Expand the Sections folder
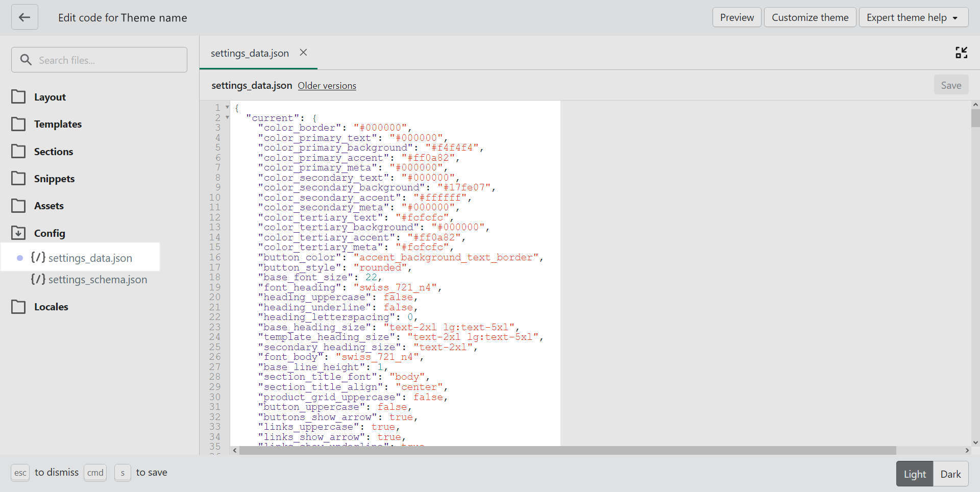 point(54,152)
